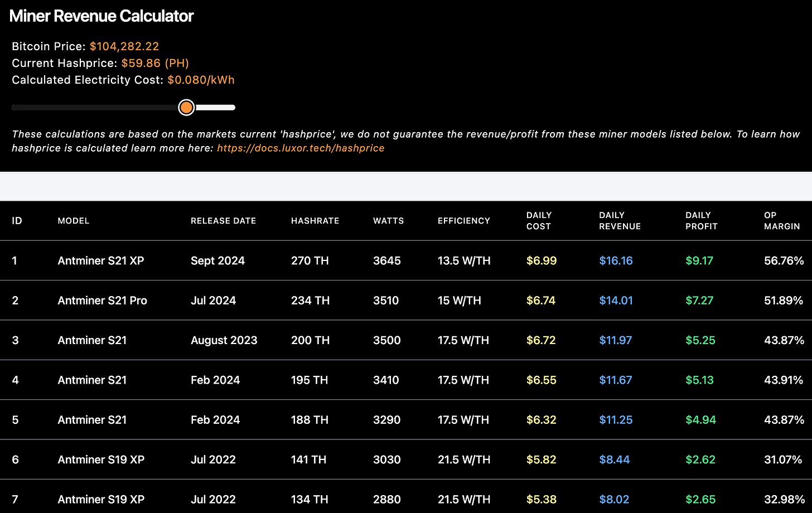Viewport: 812px width, 513px height.
Task: Click the $6.72 daily cost cell
Action: (x=541, y=340)
